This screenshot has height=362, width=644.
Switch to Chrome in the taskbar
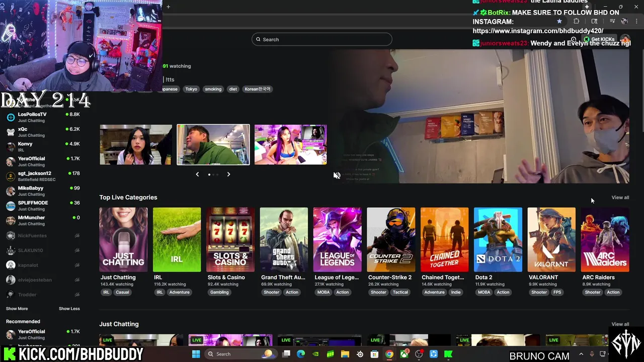pos(389,354)
